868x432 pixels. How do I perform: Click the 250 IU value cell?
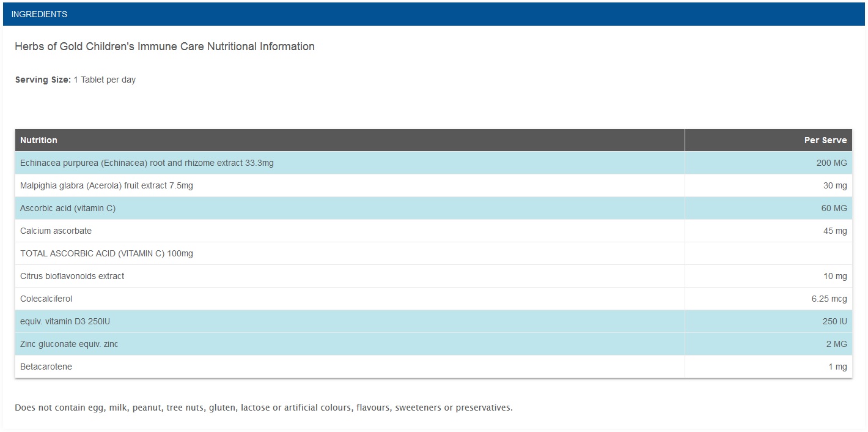[x=768, y=321]
